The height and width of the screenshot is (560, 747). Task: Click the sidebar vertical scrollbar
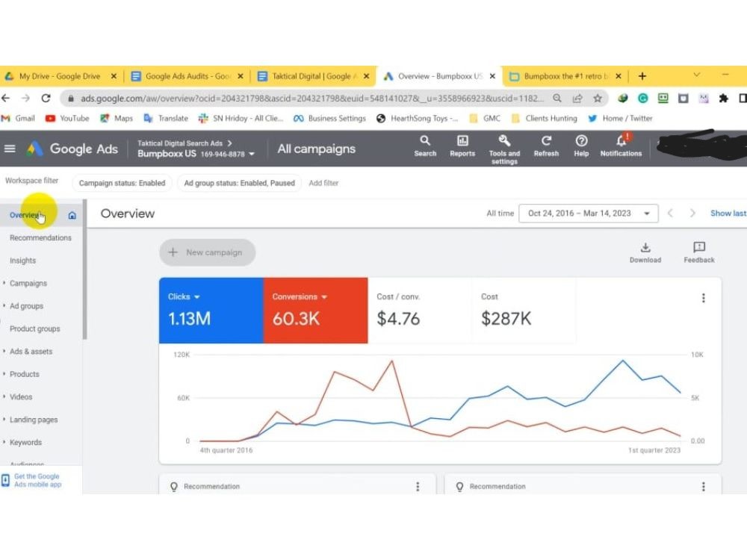(85, 270)
